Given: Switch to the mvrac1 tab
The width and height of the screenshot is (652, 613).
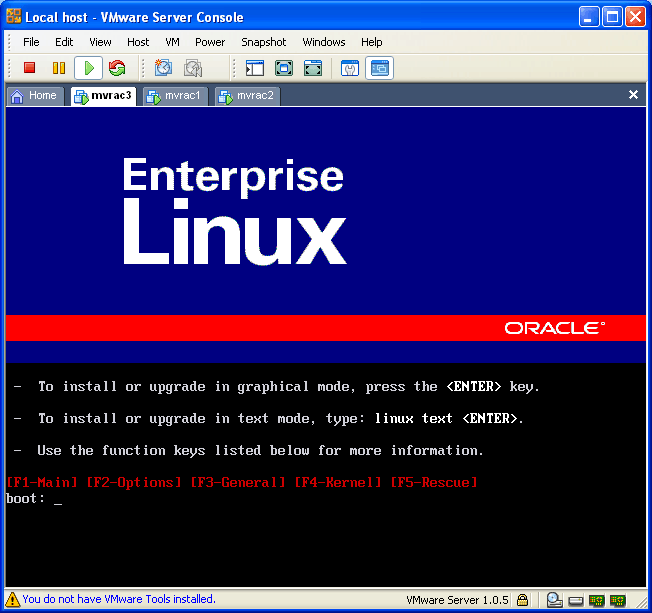Looking at the screenshot, I should 174,96.
